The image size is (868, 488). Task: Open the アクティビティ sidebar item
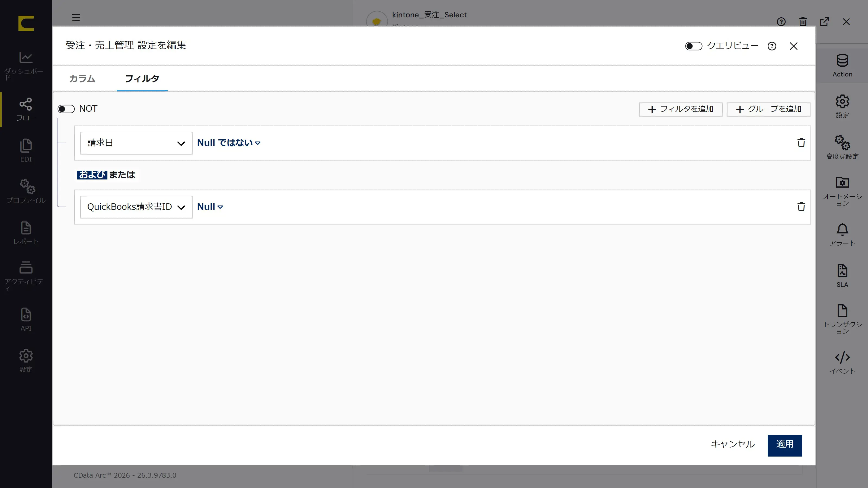26,275
